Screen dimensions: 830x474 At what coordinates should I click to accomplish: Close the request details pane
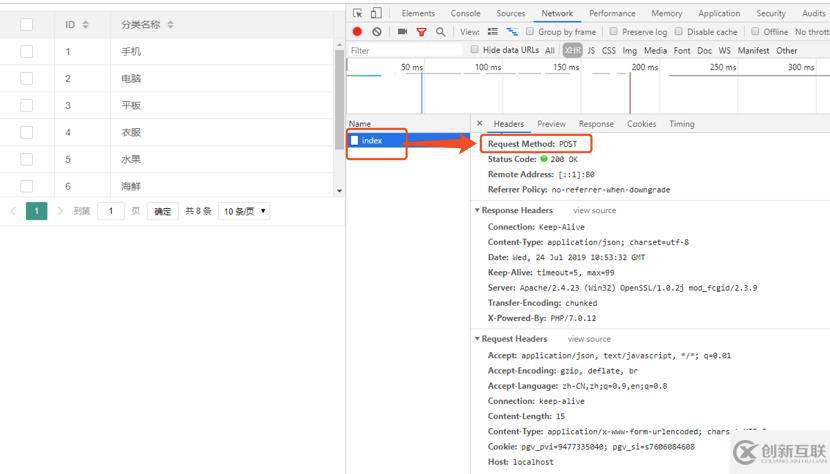point(480,123)
